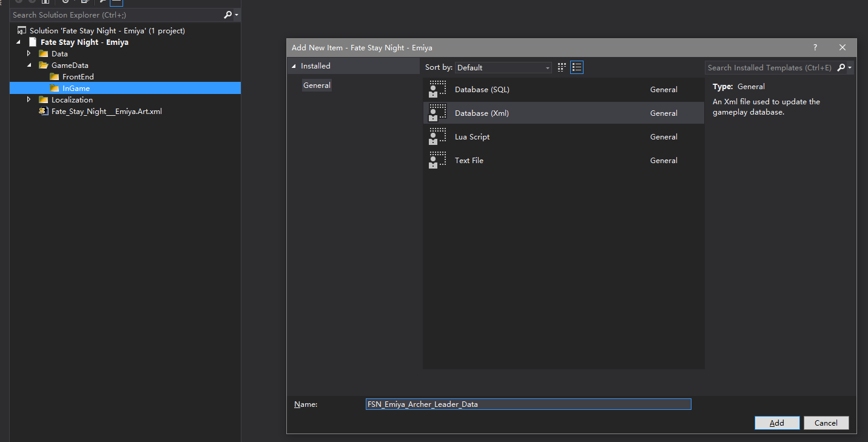Collapse the GameData folder
This screenshot has height=442, width=868.
(29, 65)
